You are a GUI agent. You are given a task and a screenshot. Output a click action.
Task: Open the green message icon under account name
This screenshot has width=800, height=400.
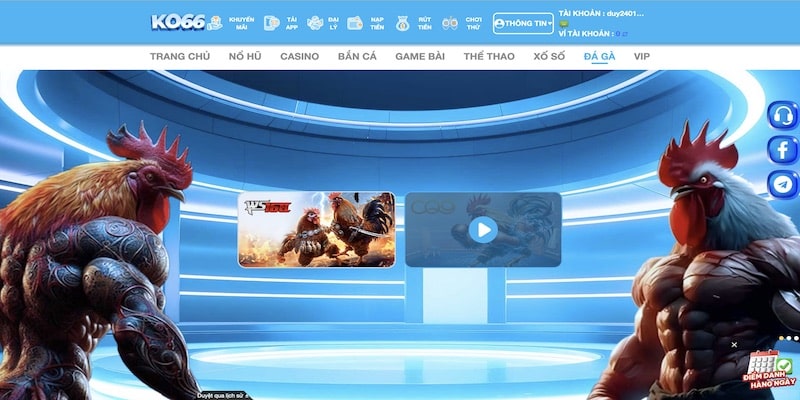(x=564, y=24)
